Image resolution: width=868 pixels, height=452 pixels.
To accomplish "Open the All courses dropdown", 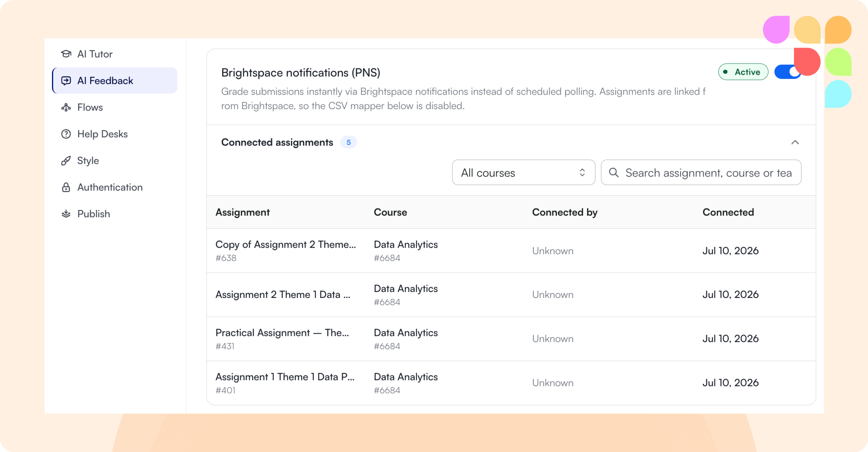I will point(523,172).
